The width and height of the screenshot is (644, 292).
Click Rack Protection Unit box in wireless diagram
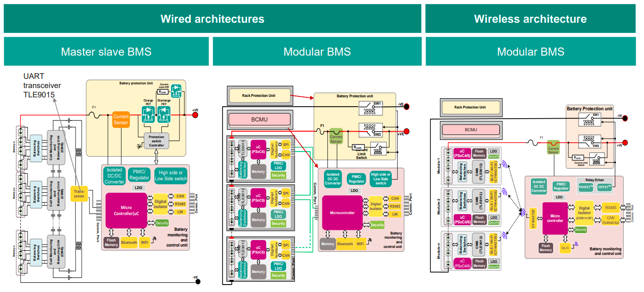click(x=470, y=108)
